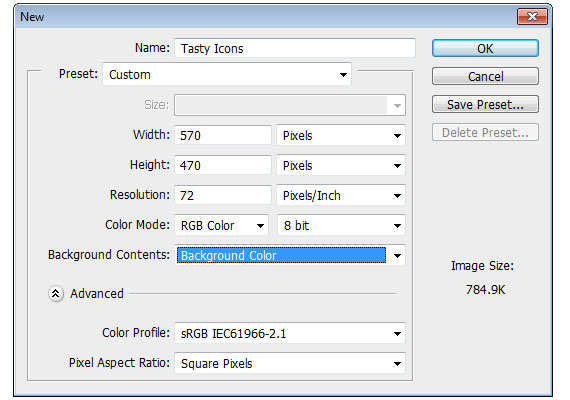Open the Height units dropdown
Image resolution: width=570 pixels, height=400 pixels.
[x=341, y=165]
